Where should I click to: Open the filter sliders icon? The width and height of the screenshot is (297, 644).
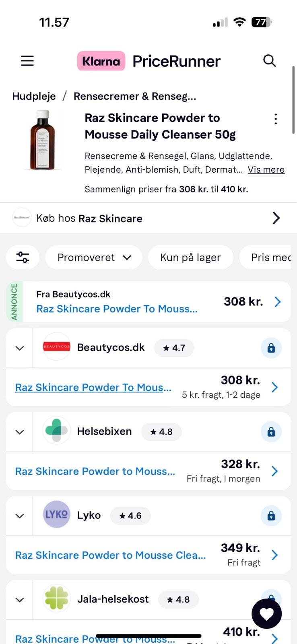tap(23, 257)
